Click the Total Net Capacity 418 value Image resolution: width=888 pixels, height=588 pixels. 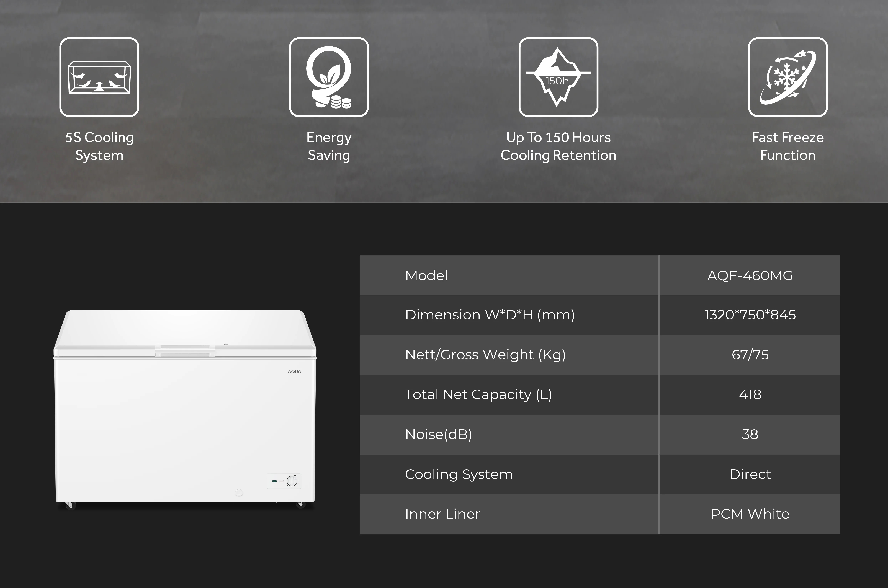click(x=750, y=394)
